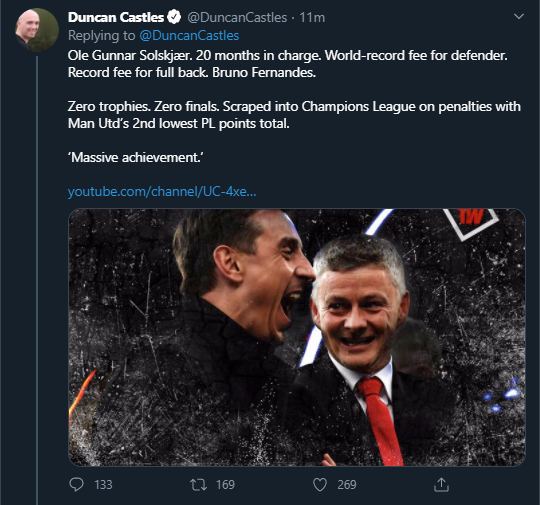
Task: Click the tweet text starting Ole Gunnar Solskjær
Action: point(288,64)
